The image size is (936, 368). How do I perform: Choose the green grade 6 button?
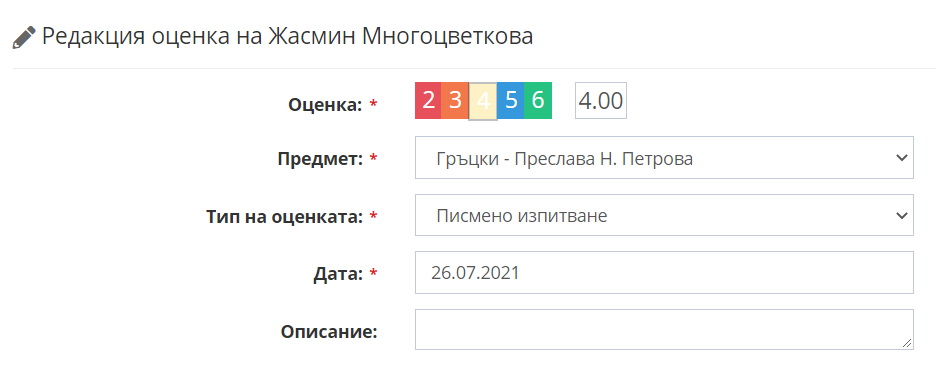538,100
